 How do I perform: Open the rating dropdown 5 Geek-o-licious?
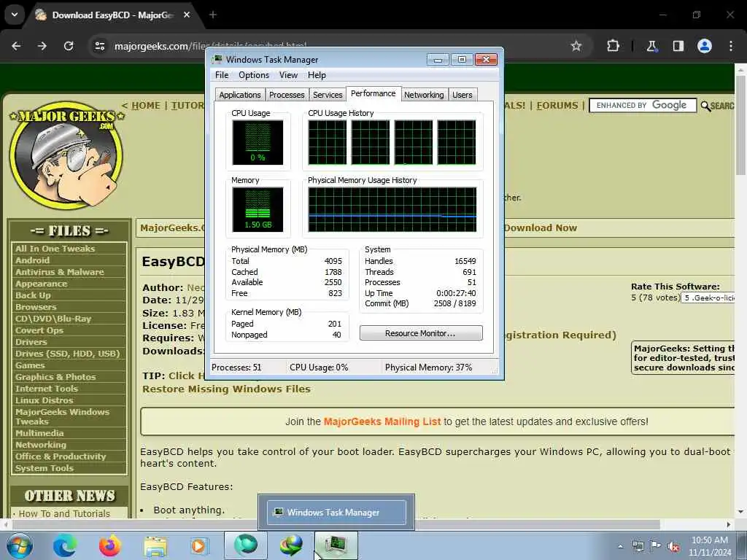point(708,297)
